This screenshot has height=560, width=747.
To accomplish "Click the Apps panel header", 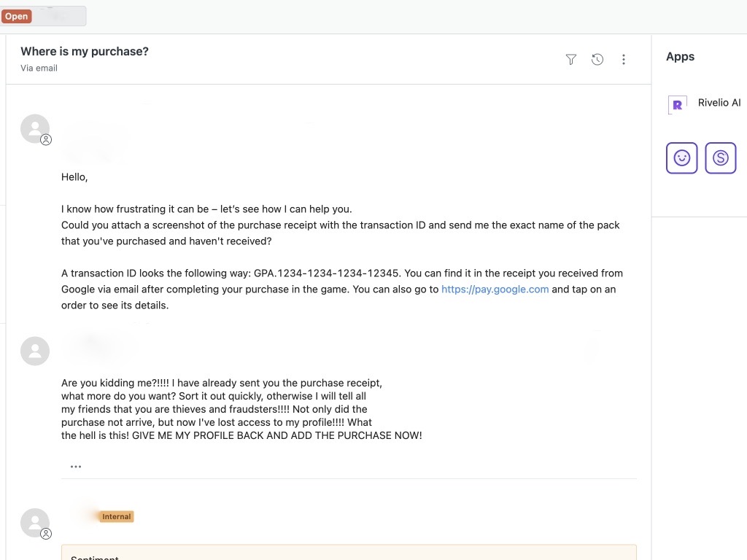I will (x=680, y=57).
